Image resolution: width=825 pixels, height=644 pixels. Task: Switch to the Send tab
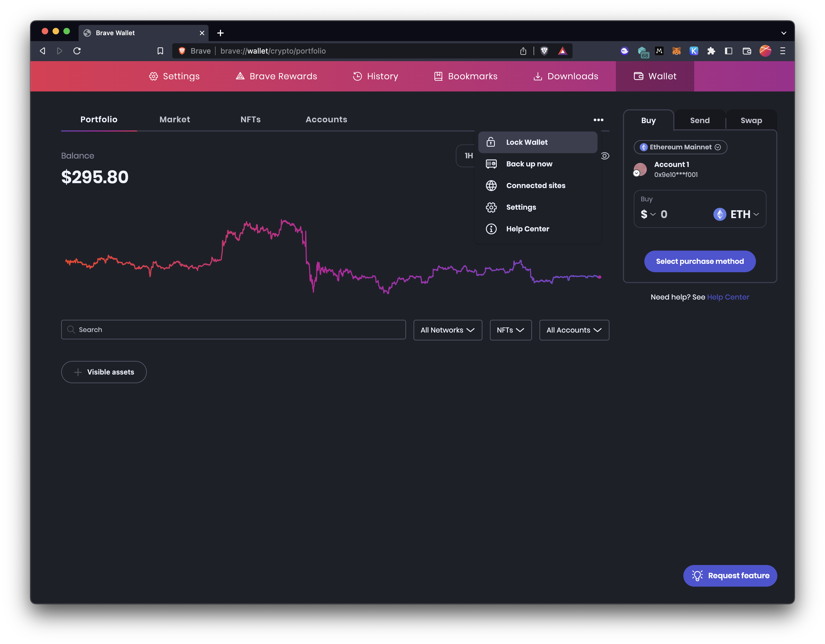click(700, 120)
